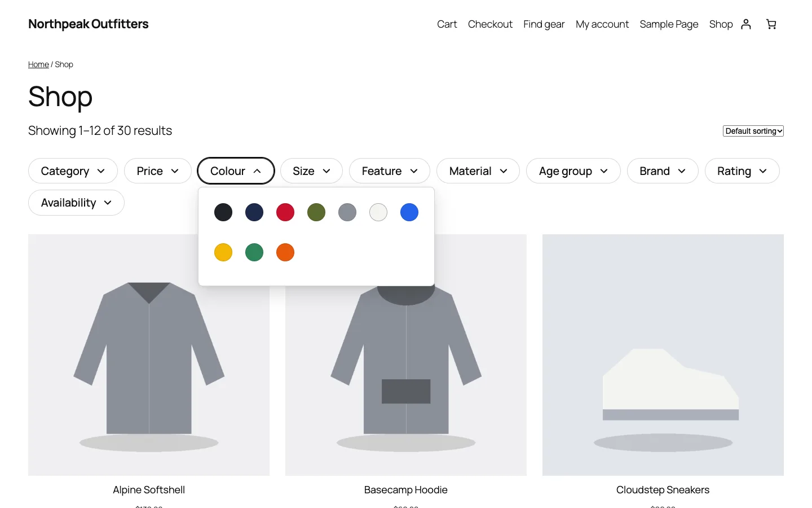Follow the Home breadcrumb link

tap(38, 64)
